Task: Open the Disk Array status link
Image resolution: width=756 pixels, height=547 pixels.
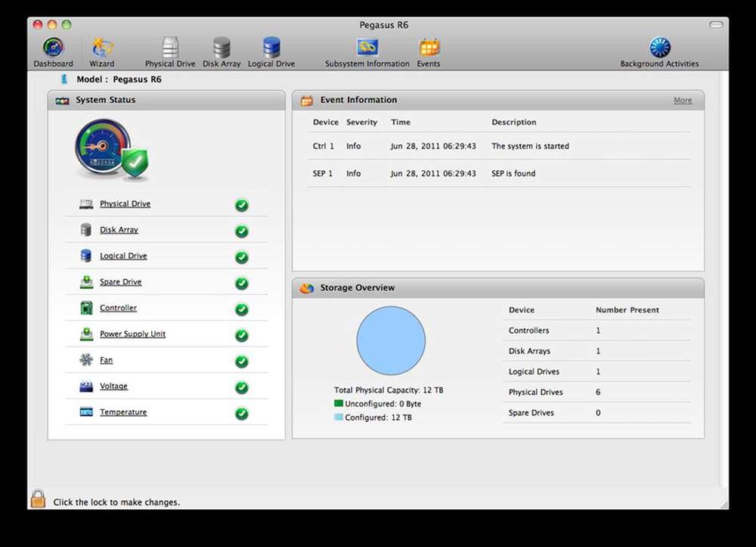Action: pyautogui.click(x=119, y=230)
